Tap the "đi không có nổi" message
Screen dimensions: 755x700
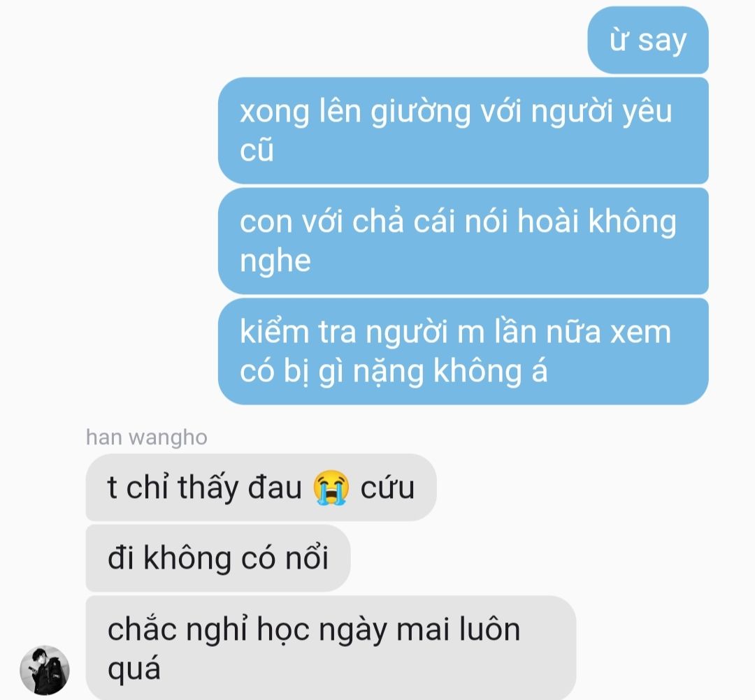tap(218, 558)
